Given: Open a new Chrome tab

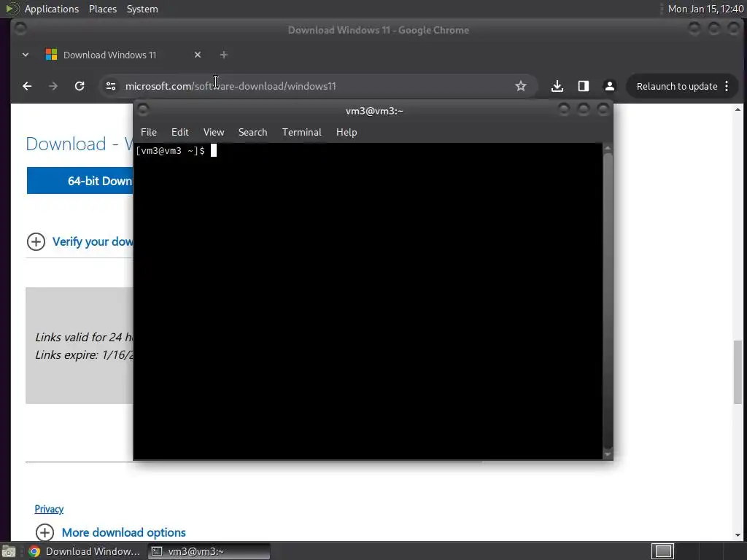Looking at the screenshot, I should point(223,55).
